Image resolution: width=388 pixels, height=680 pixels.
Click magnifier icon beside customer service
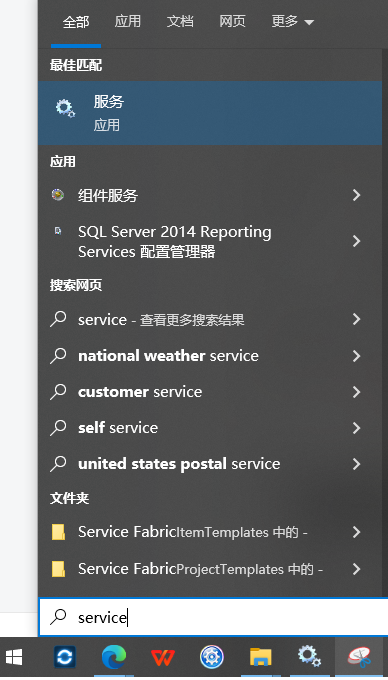[58, 392]
